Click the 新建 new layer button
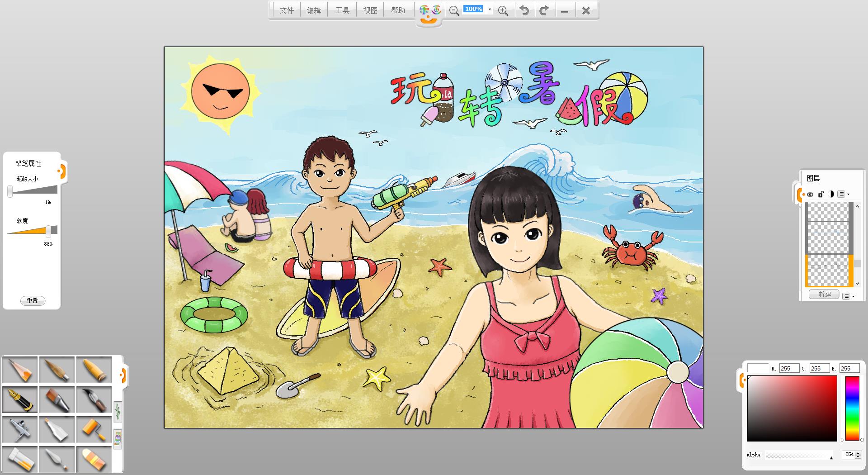The width and height of the screenshot is (868, 475). pos(824,294)
